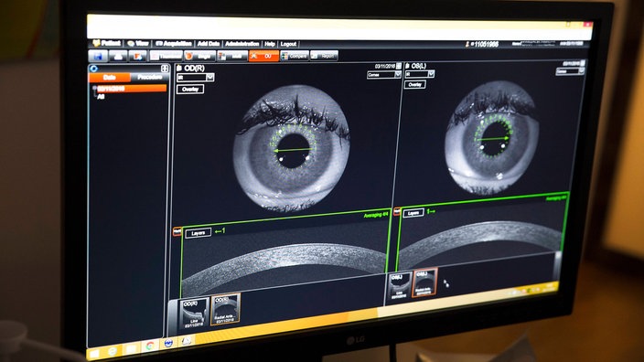Select the OD(R) Line scan thumbnail
The height and width of the screenshot is (362, 644).
[194, 314]
